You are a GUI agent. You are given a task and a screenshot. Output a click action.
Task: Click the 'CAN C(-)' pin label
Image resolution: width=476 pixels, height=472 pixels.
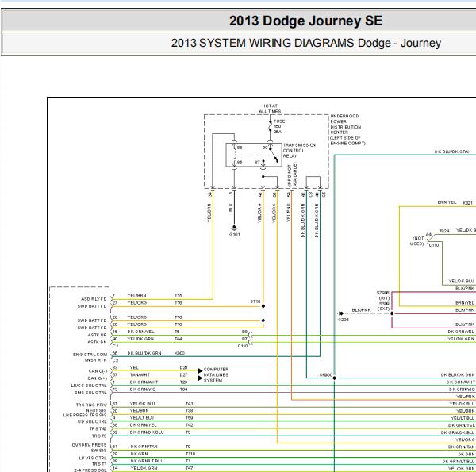[x=98, y=371]
